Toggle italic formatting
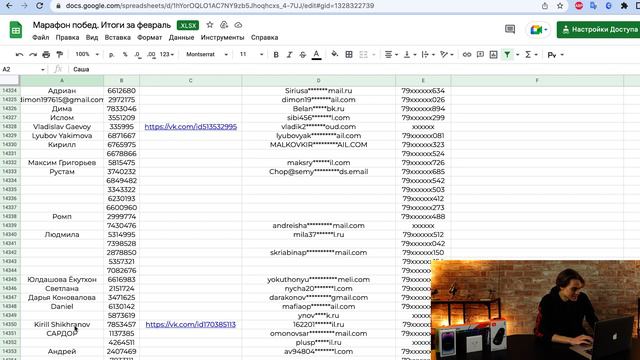The image size is (640, 360). click(x=289, y=54)
